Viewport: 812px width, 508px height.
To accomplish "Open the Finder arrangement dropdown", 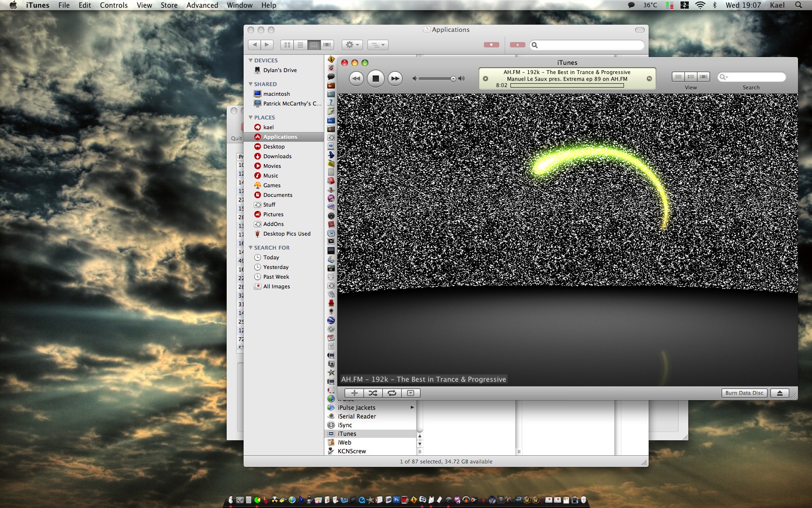I will pyautogui.click(x=378, y=45).
